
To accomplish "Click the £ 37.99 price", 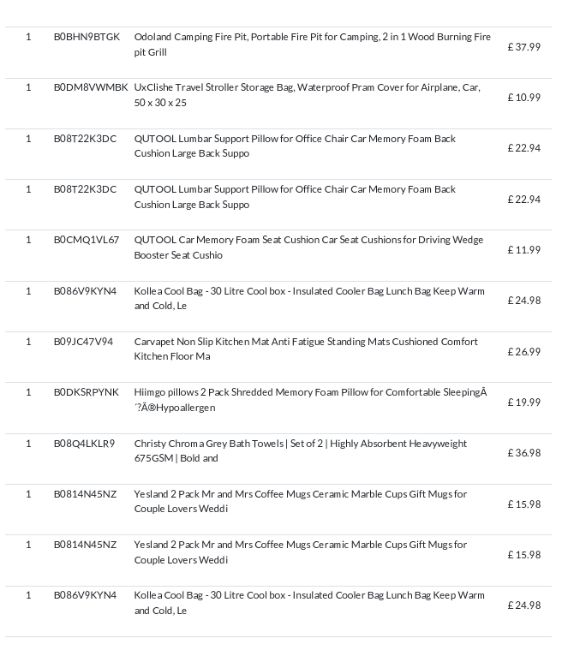I will click(524, 47).
